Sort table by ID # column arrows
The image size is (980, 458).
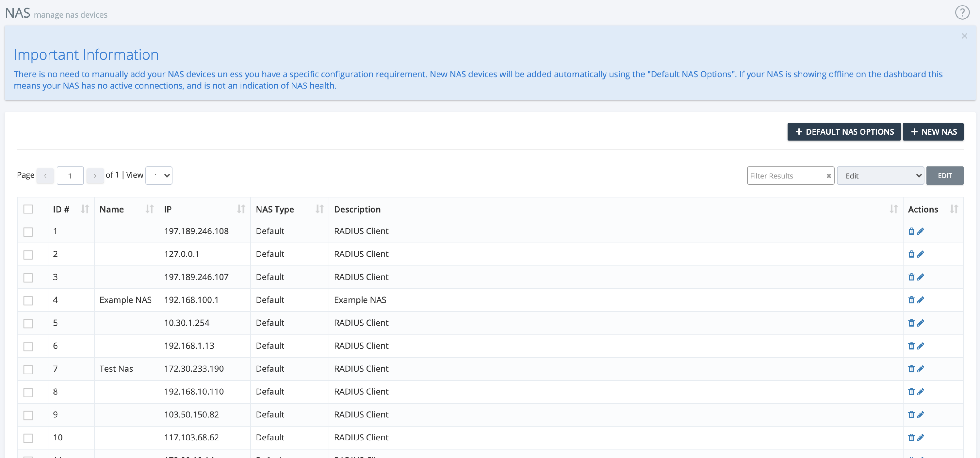tap(85, 209)
